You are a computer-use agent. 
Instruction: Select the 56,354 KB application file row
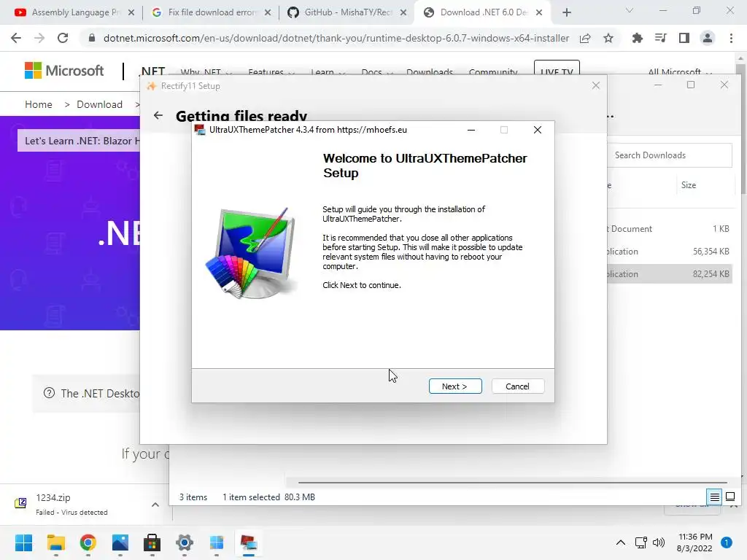click(x=670, y=252)
